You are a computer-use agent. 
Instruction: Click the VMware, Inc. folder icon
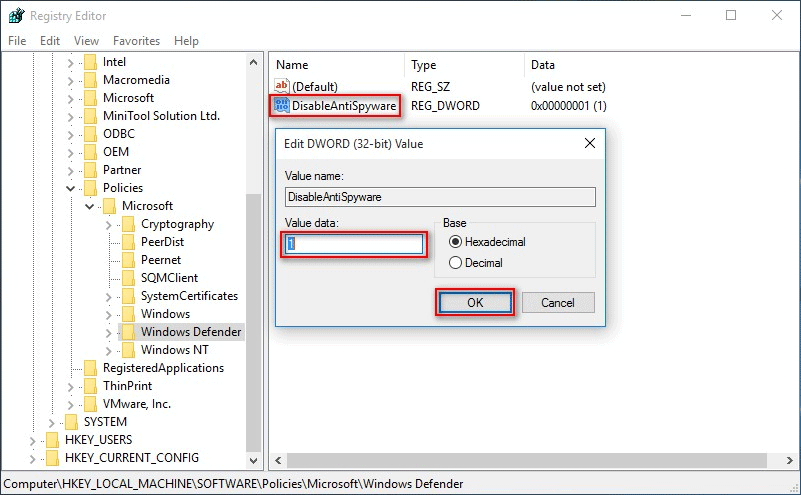90,404
